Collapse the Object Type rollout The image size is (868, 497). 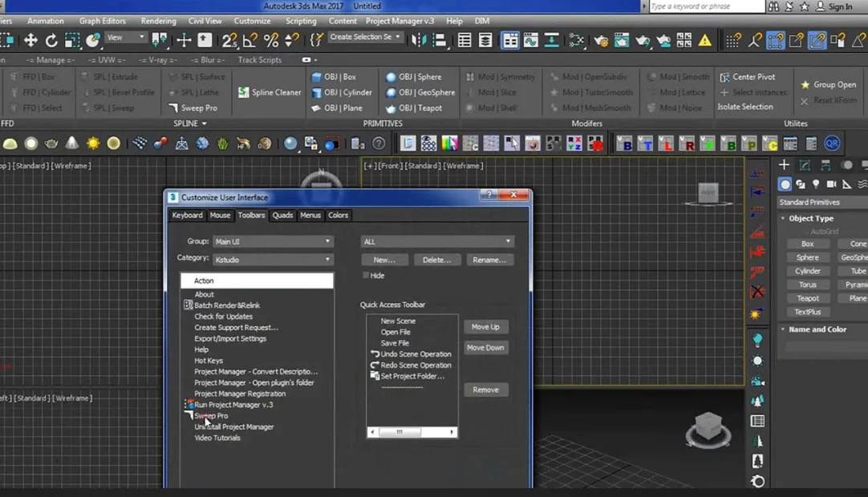coord(783,219)
